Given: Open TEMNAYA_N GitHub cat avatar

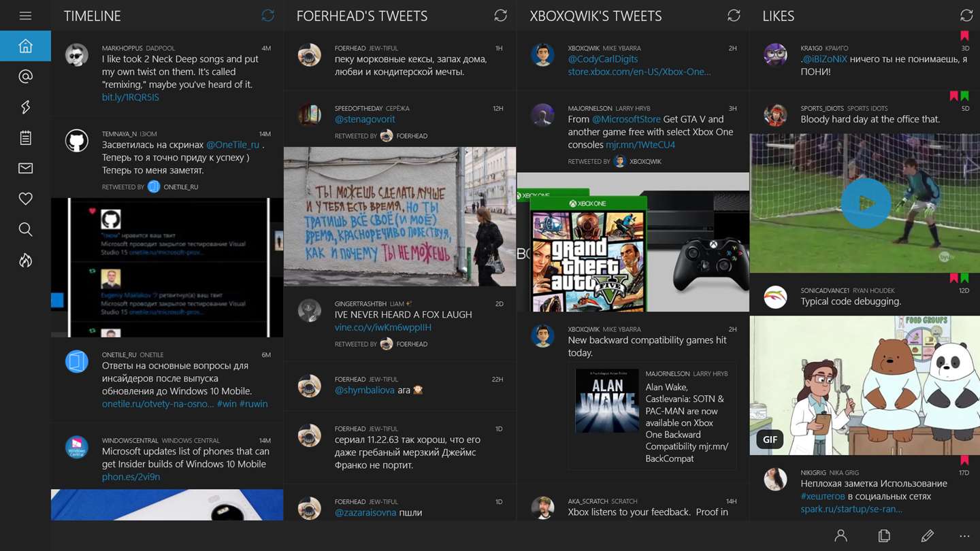Looking at the screenshot, I should [76, 140].
